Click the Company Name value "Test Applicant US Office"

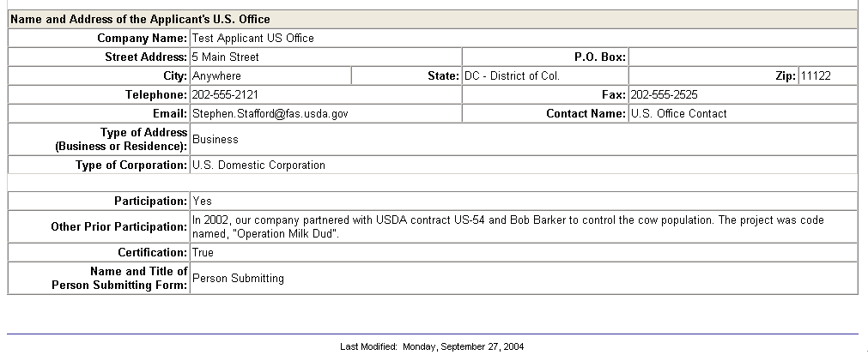click(253, 39)
